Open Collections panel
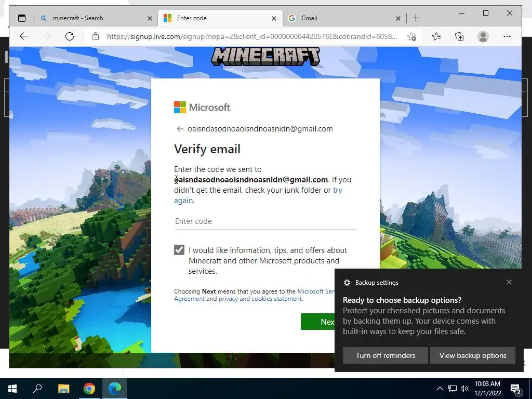This screenshot has width=532, height=399. 459,36
